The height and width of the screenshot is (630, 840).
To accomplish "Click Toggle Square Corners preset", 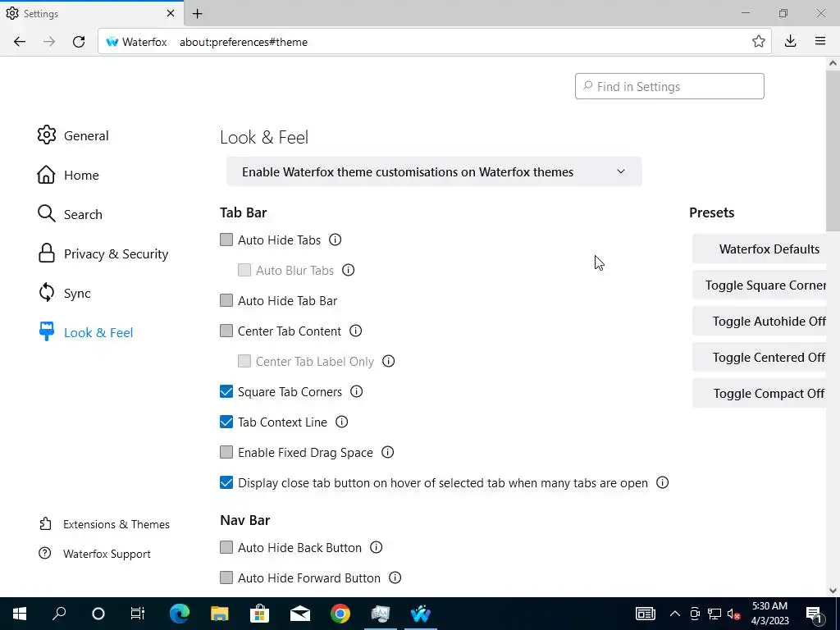I will click(x=760, y=285).
